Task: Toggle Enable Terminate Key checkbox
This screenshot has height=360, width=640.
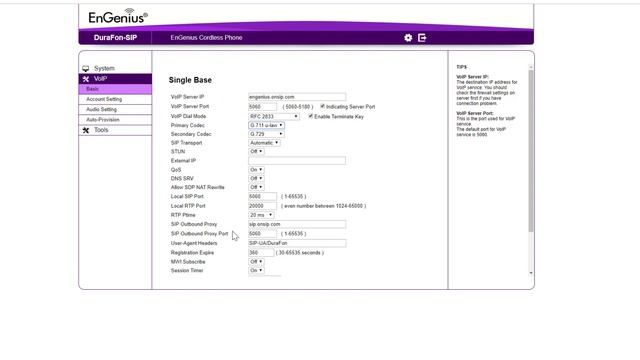Action: [x=311, y=116]
